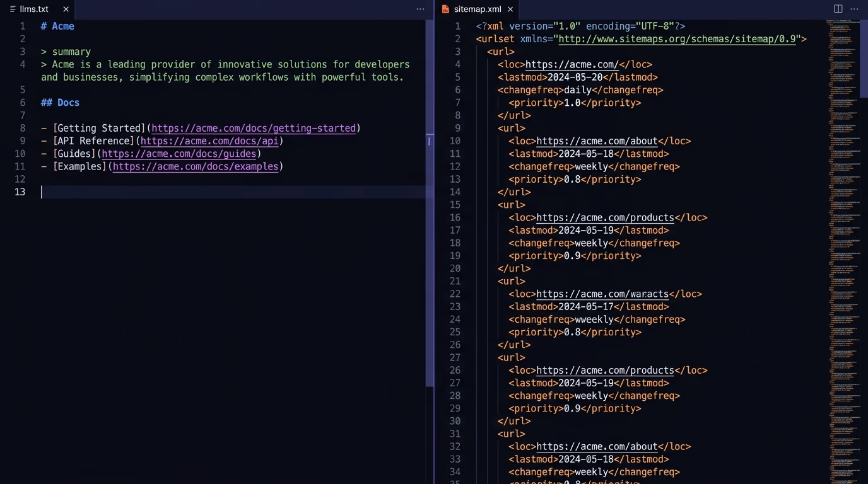Click line number 21 in sitemap.xml gutter
The height and width of the screenshot is (484, 868).
455,281
